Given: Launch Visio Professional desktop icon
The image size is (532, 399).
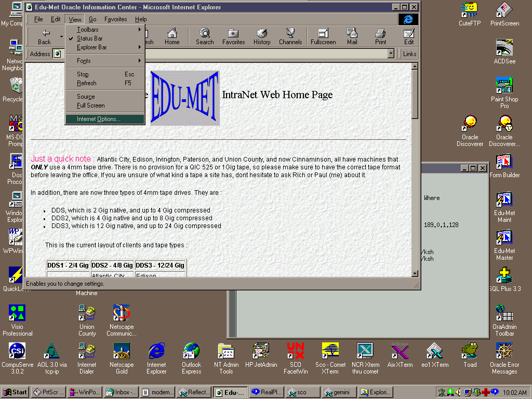Looking at the screenshot, I should coord(17,321).
